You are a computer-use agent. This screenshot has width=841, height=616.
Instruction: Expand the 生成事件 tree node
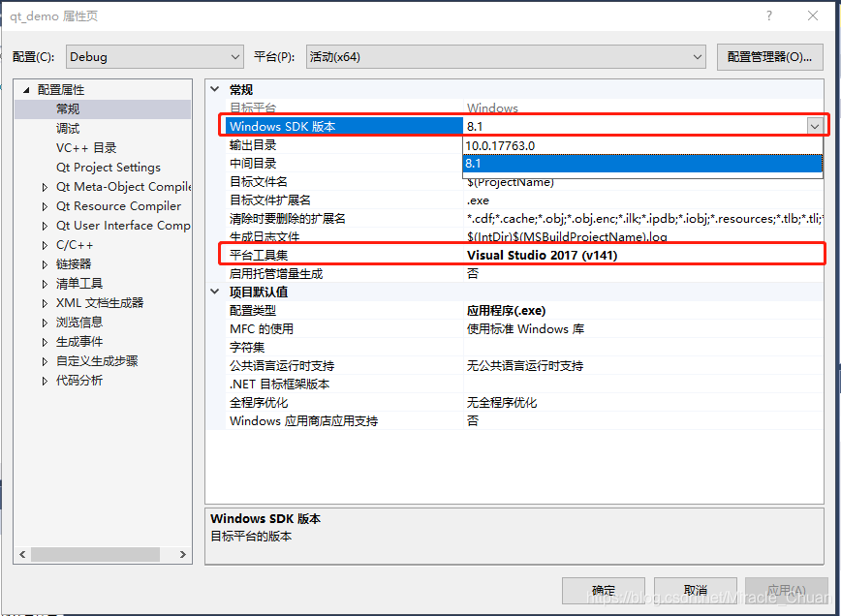coord(45,342)
